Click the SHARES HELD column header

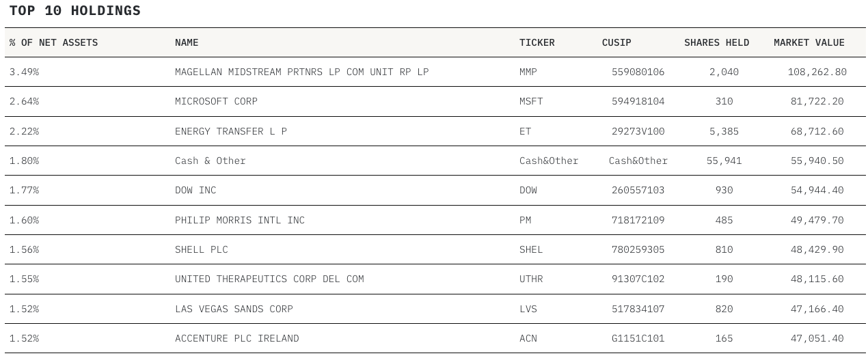716,42
